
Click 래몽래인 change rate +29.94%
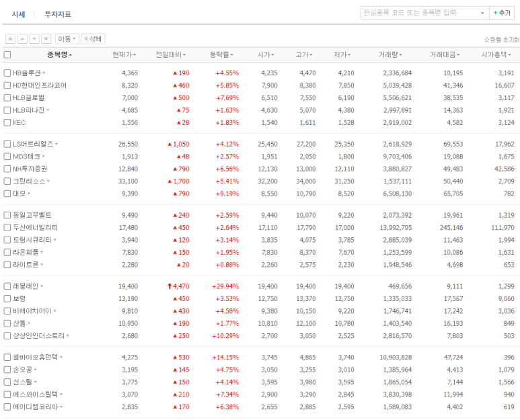point(225,286)
